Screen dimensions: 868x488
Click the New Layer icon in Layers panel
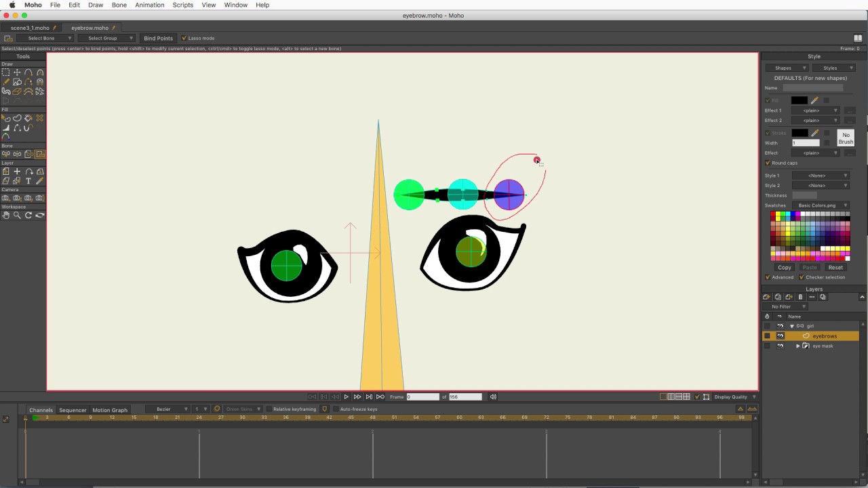(x=767, y=297)
